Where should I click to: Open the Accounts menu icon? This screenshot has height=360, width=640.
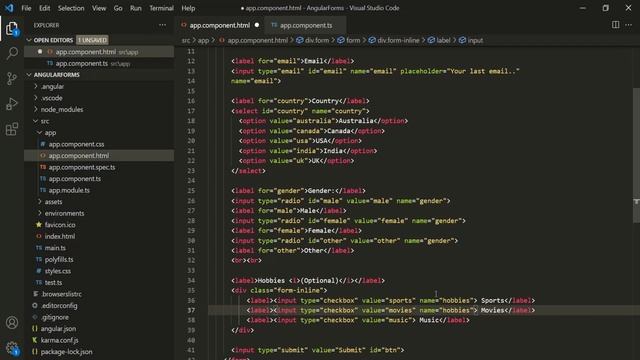[12, 322]
